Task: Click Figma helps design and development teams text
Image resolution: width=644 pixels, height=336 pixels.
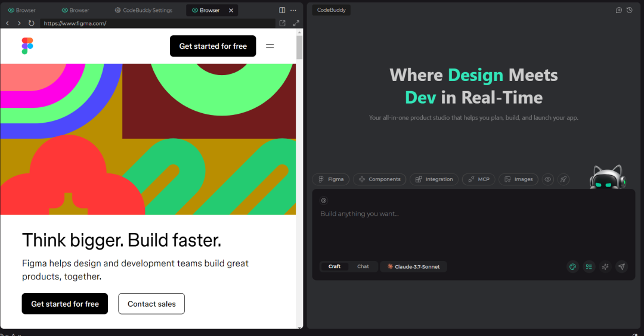Action: click(x=135, y=270)
